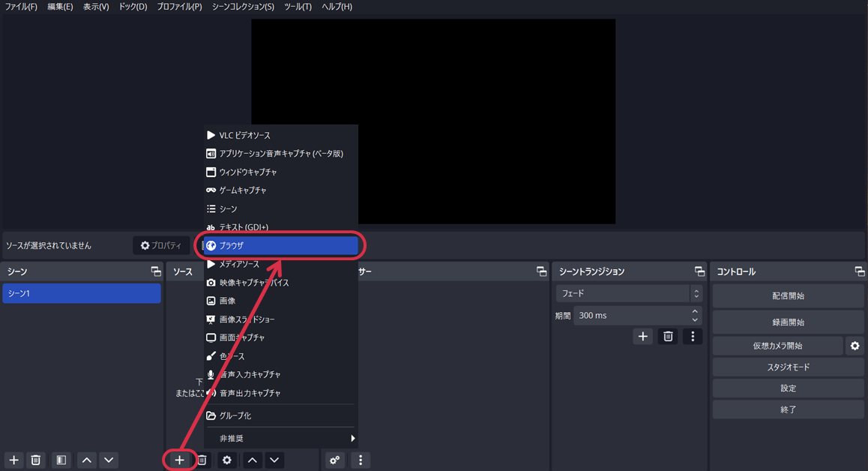Open source properties with the gear icon
The image size is (868, 471).
coord(227,460)
